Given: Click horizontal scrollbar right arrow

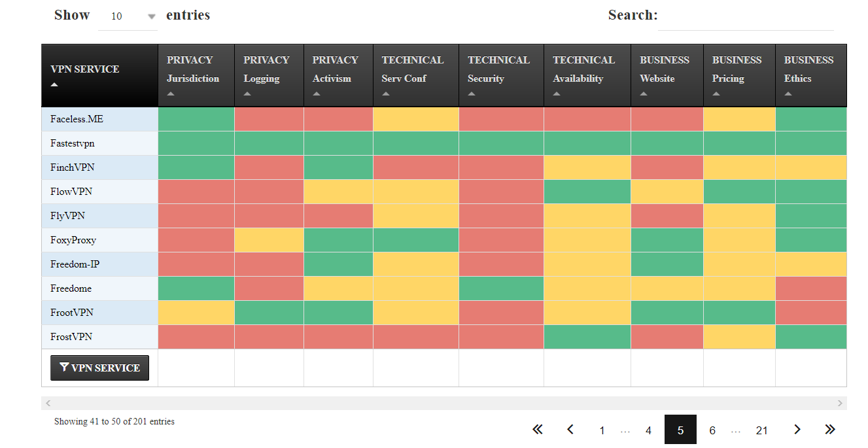Looking at the screenshot, I should point(840,403).
